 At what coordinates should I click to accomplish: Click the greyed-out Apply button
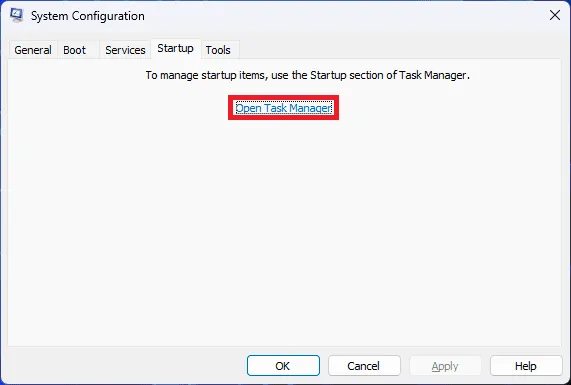coord(445,366)
